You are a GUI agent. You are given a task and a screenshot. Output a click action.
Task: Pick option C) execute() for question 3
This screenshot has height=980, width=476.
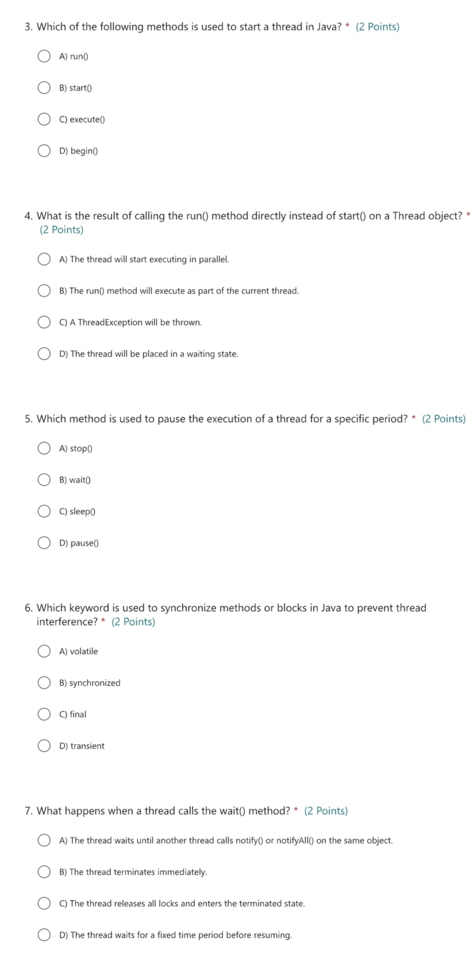[x=44, y=119]
